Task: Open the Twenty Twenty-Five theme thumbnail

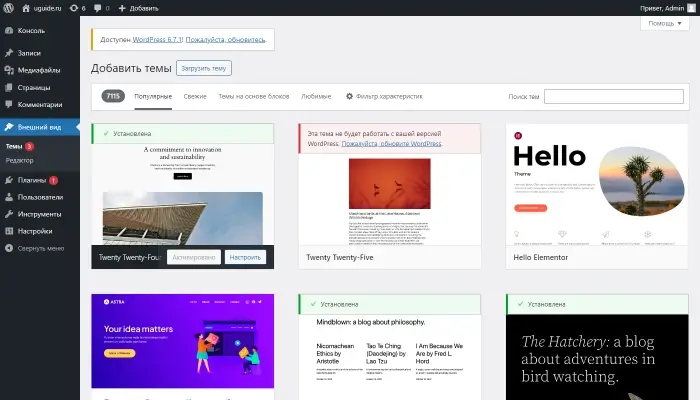Action: click(390, 199)
